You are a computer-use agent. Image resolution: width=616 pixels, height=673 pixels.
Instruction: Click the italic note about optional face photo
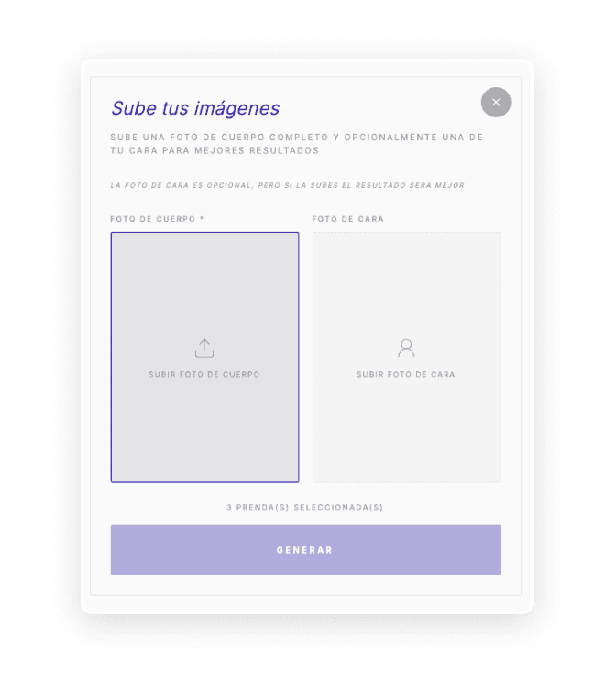click(288, 185)
